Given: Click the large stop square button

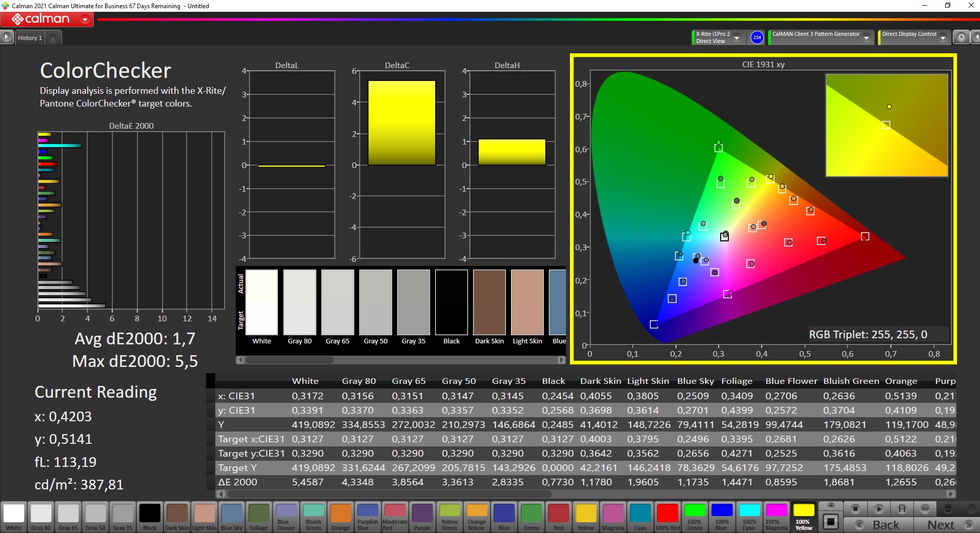Looking at the screenshot, I should point(831,522).
